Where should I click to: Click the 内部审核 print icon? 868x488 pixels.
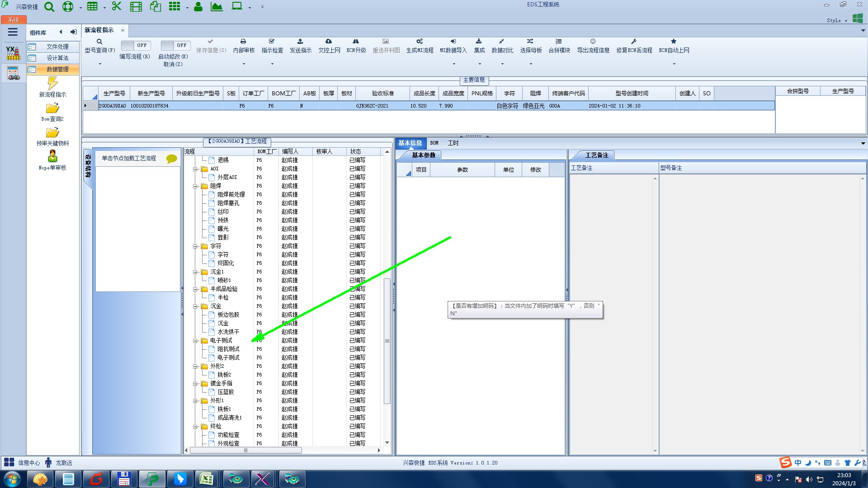[x=243, y=42]
